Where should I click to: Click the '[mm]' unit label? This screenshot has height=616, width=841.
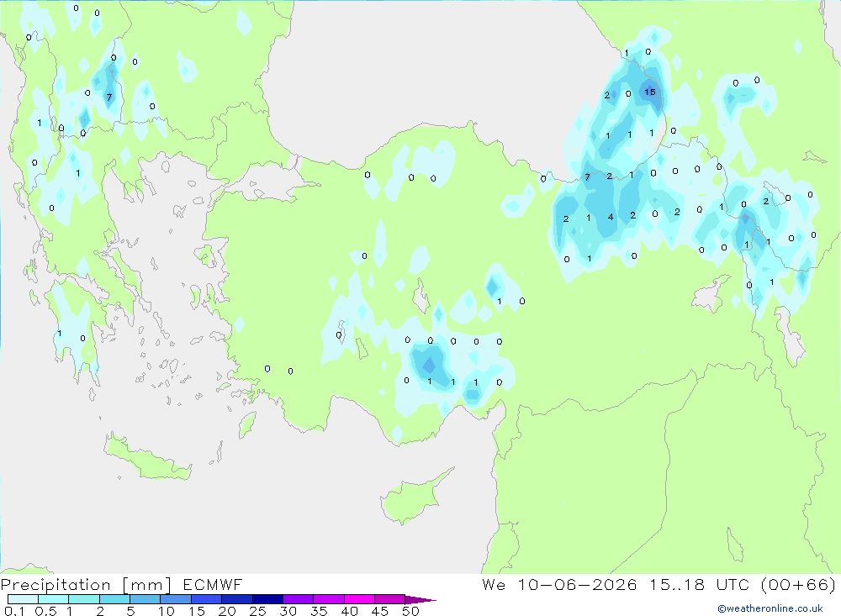pos(146,585)
